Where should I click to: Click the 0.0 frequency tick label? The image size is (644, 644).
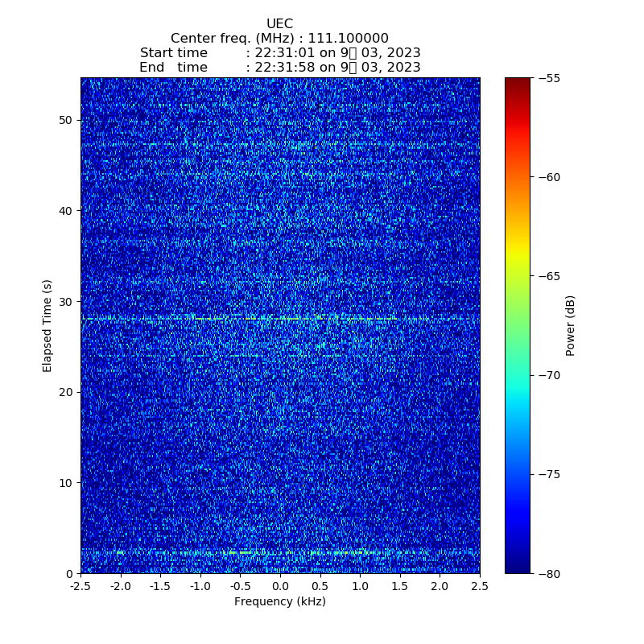pos(280,587)
